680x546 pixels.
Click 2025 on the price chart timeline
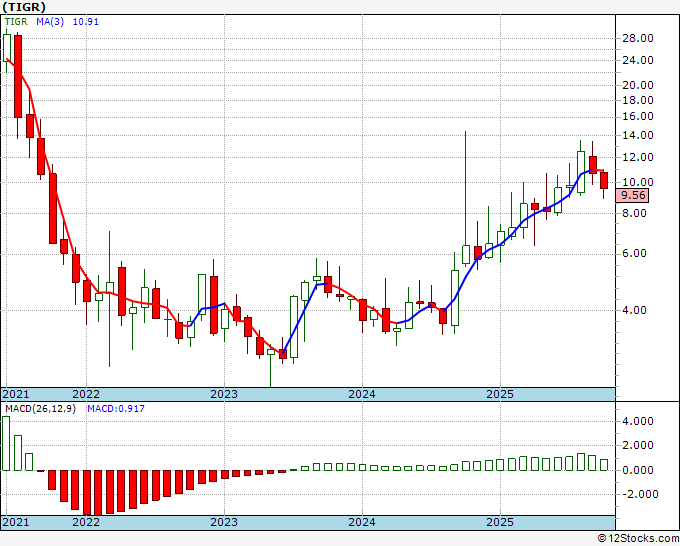click(500, 394)
